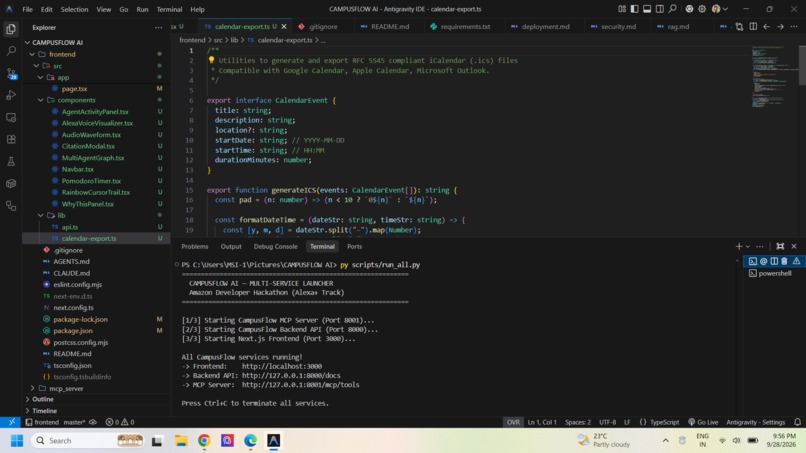This screenshot has height=453, width=806.
Task: Toggle primary side bar visibility
Action: 634,9
